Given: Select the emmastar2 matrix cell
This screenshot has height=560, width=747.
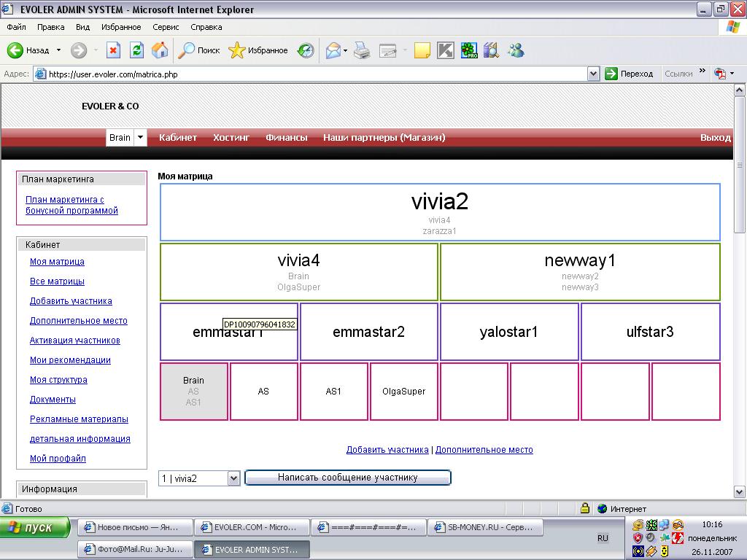Looking at the screenshot, I should (x=368, y=332).
